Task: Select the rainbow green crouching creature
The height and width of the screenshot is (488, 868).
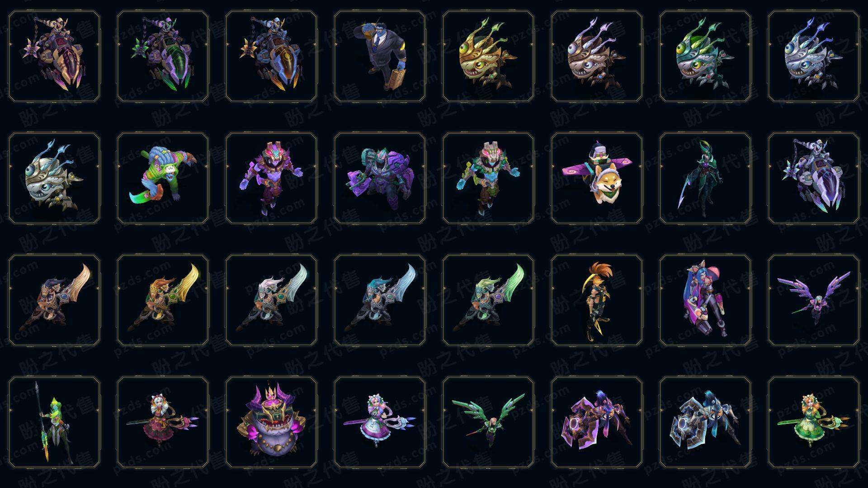Action: point(163,178)
